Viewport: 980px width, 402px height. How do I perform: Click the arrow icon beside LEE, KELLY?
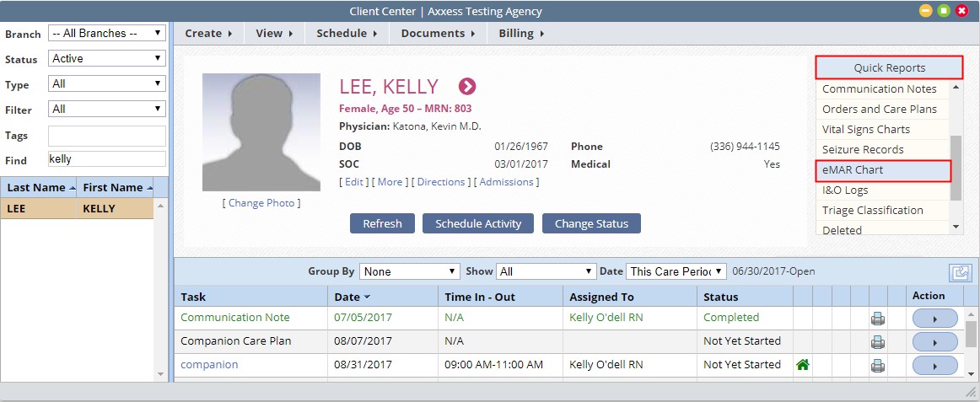(x=467, y=86)
